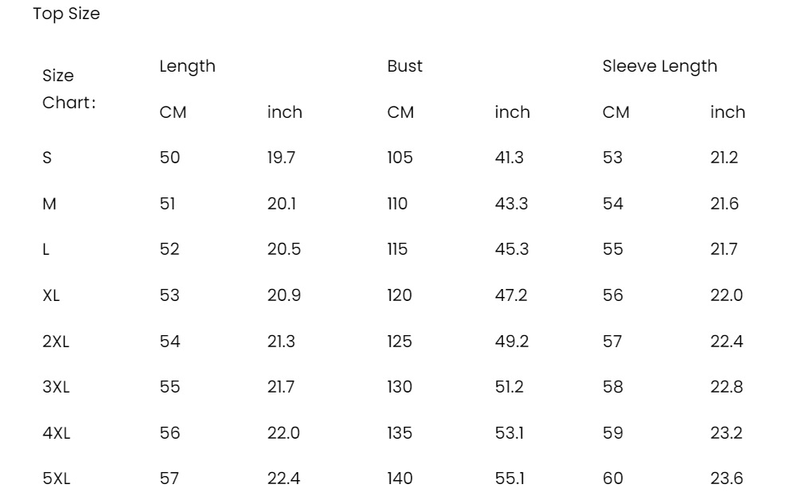Screen dimensions: 812x504
Task: Click sleeve length value 58 for 3XL
Action: [x=613, y=388]
